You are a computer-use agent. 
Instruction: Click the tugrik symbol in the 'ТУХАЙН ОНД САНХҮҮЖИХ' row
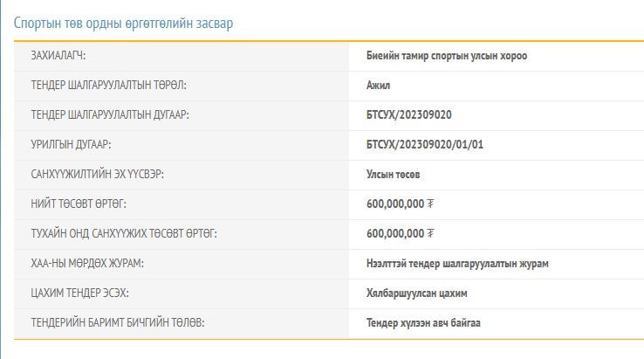431,234
